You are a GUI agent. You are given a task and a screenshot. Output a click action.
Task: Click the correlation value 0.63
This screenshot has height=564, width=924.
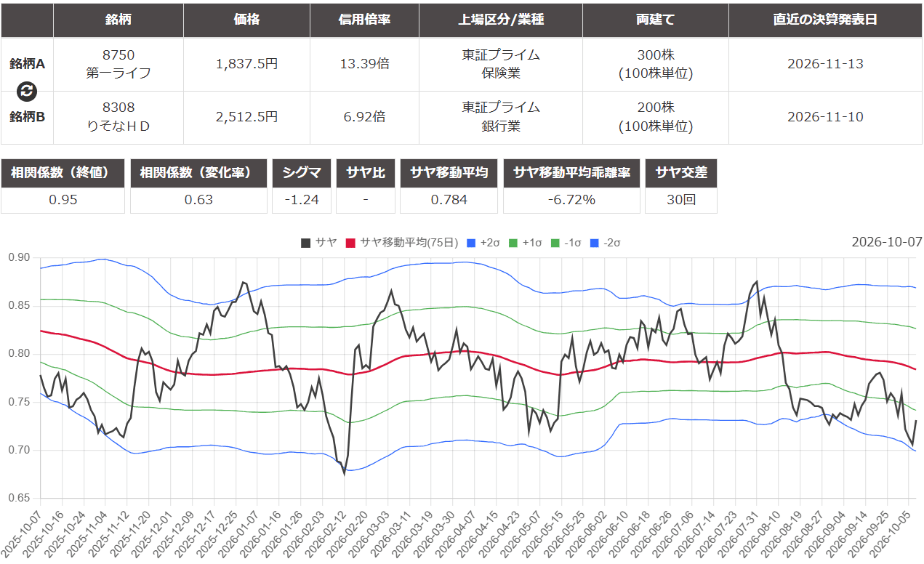point(197,200)
